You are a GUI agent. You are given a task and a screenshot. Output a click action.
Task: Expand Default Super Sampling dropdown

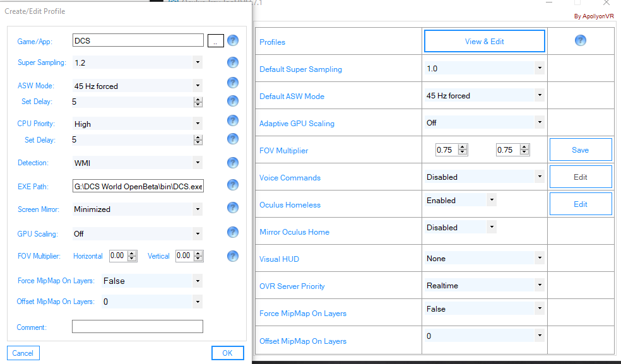tap(540, 68)
